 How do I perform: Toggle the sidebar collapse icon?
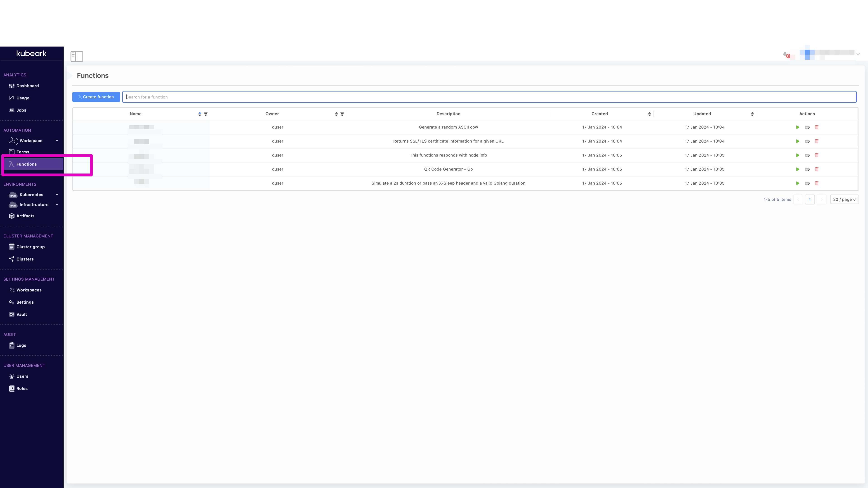76,56
